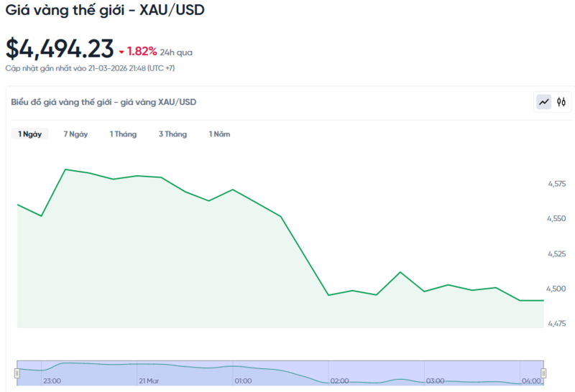The image size is (575, 392).
Task: Switch to the line chart view icon
Action: click(x=544, y=102)
